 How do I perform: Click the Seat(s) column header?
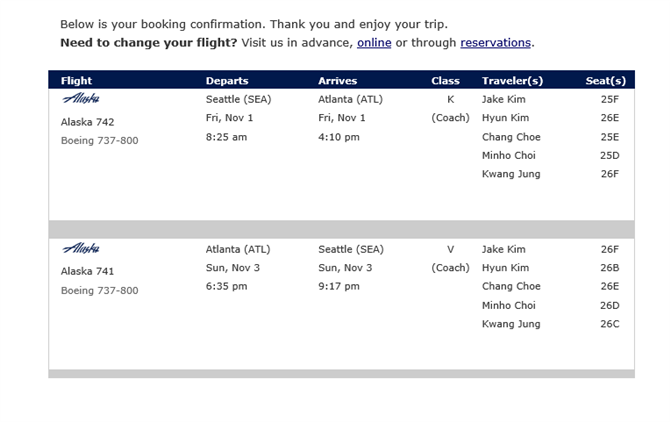(605, 81)
